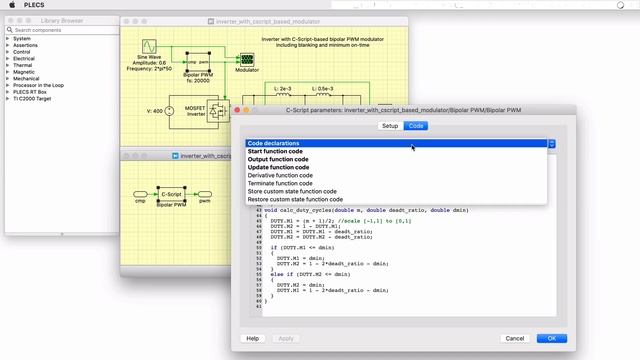The width and height of the screenshot is (640, 360).
Task: Select the 2e-3 inductor component
Action: click(283, 95)
